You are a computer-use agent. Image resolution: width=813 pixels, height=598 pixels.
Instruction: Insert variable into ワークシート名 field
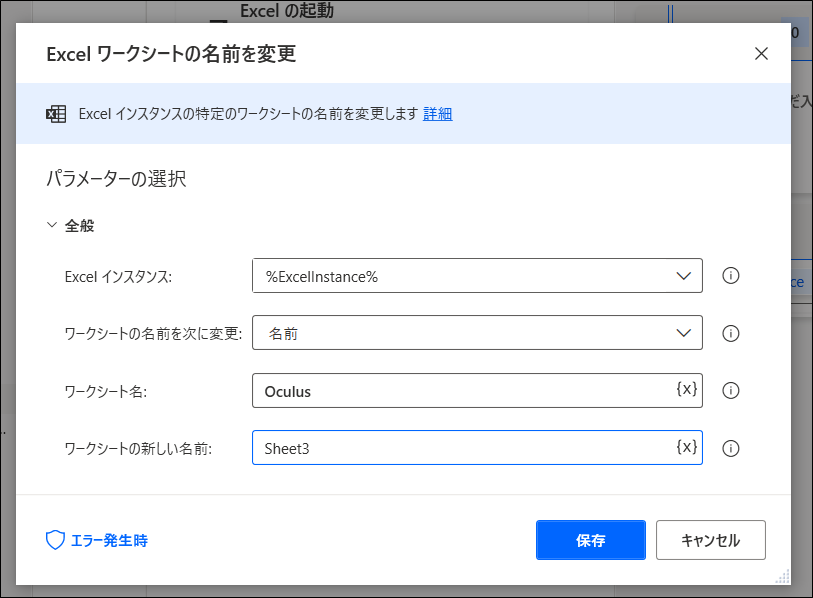click(x=686, y=389)
